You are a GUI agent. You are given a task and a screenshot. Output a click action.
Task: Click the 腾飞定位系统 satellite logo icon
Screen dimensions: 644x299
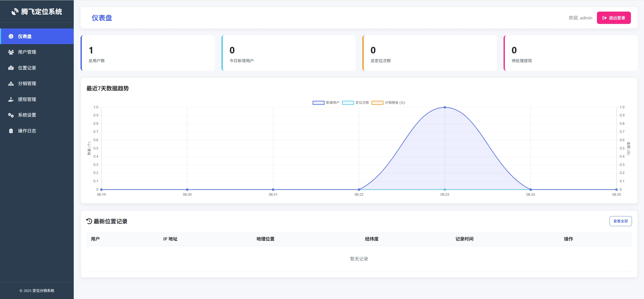click(x=15, y=12)
